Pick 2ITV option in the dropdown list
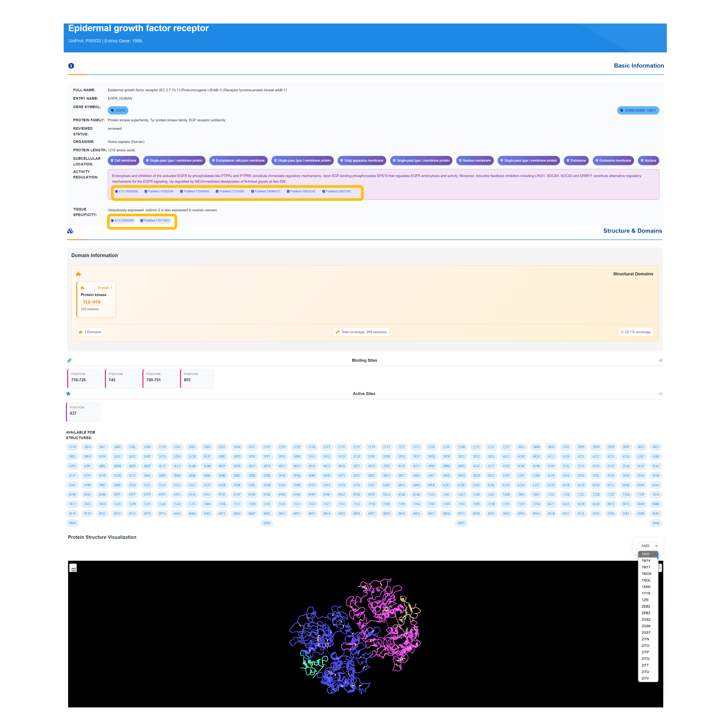 point(645,678)
